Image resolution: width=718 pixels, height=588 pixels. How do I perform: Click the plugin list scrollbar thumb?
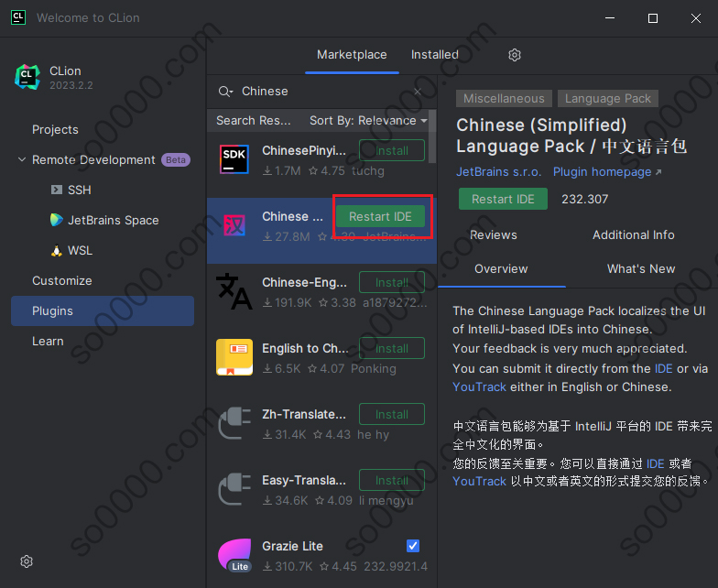coord(432,136)
